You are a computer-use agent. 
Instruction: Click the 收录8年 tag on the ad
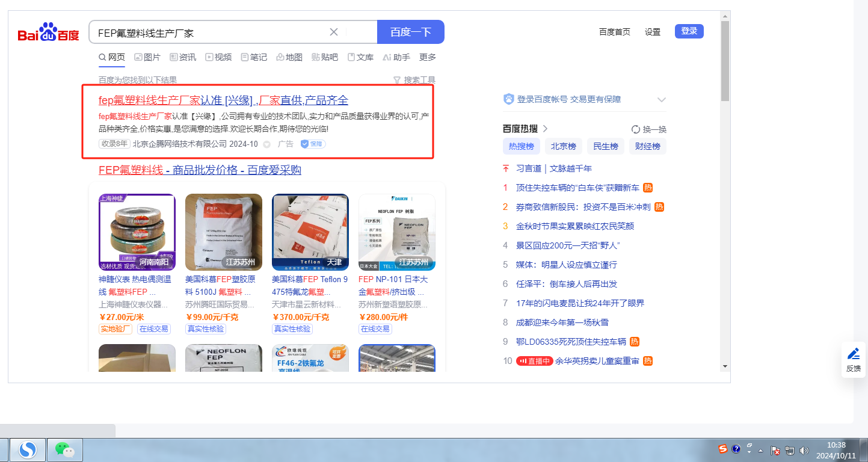pyautogui.click(x=114, y=144)
